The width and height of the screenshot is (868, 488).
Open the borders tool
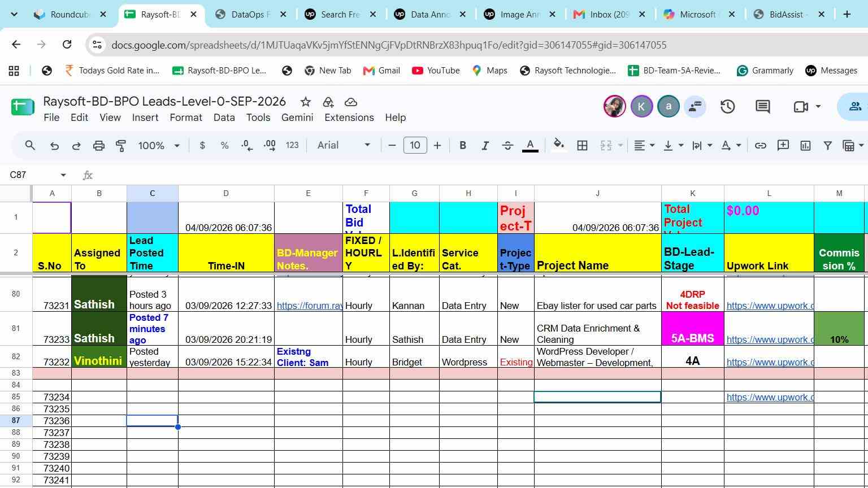582,146
